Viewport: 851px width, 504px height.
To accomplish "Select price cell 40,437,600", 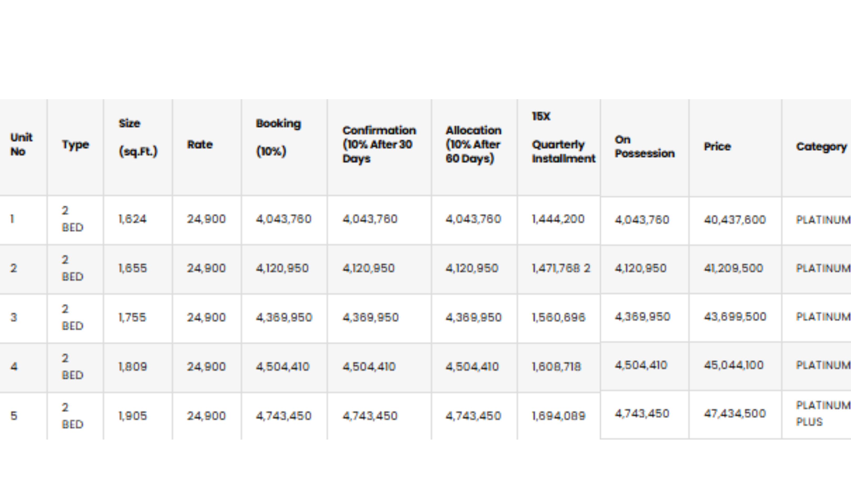I will [x=734, y=220].
